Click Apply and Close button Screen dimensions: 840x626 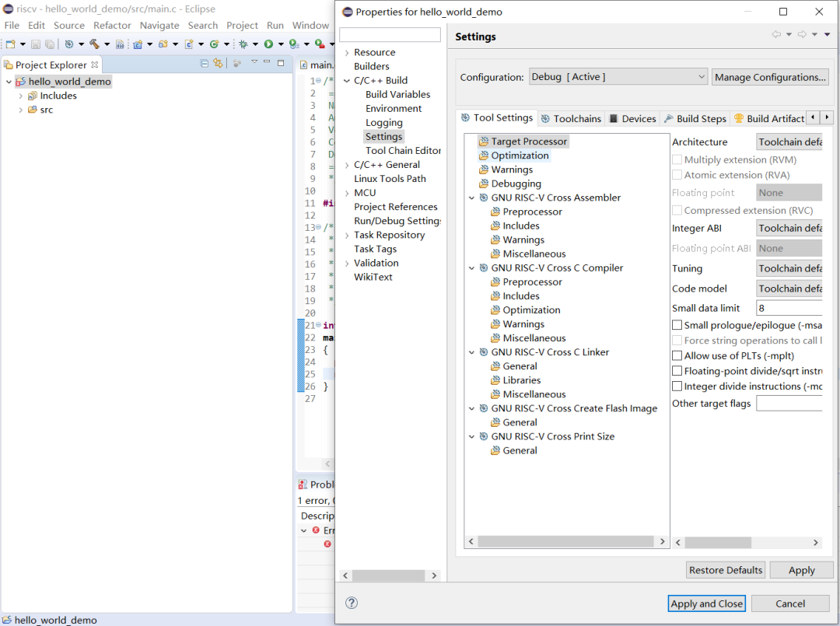(x=706, y=603)
